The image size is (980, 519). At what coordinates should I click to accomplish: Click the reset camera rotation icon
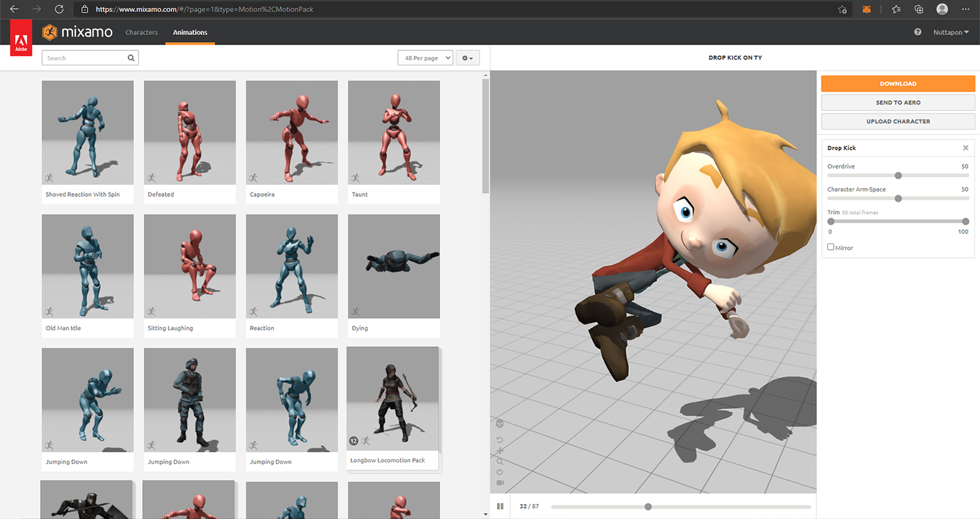(x=500, y=440)
